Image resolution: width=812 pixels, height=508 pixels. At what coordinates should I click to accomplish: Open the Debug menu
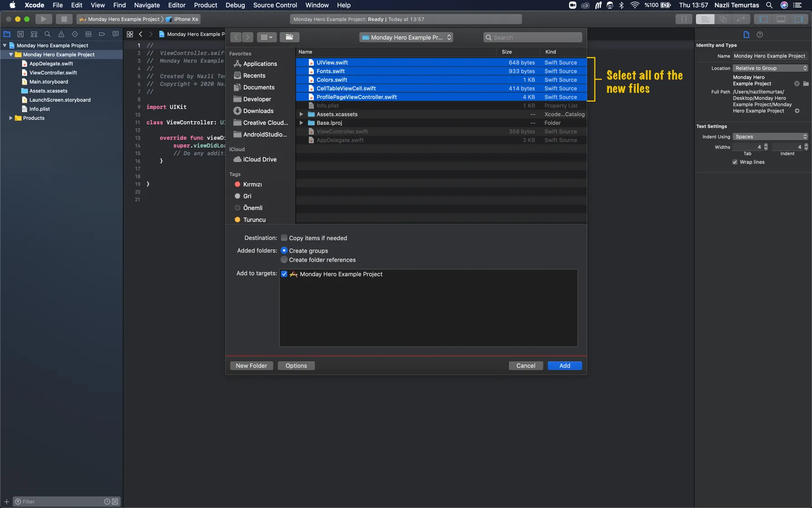click(235, 5)
